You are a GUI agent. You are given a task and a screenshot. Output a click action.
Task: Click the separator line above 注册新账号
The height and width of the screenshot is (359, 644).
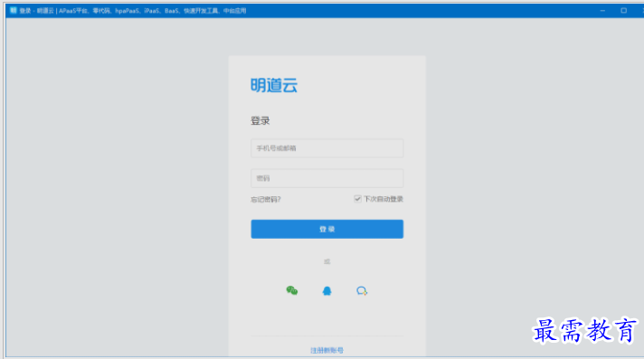[327, 336]
